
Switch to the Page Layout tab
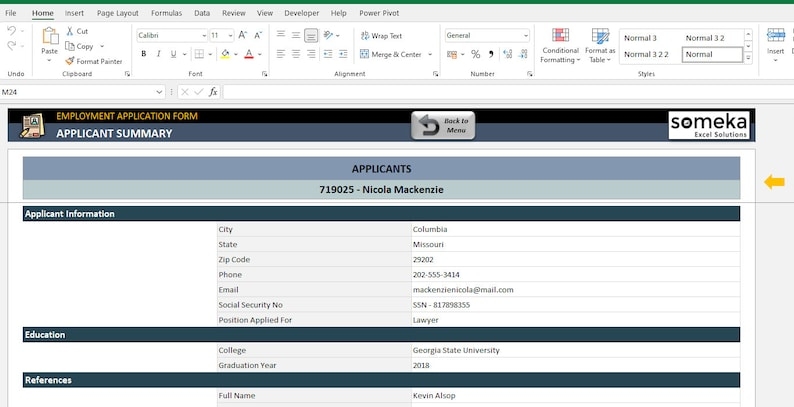118,13
